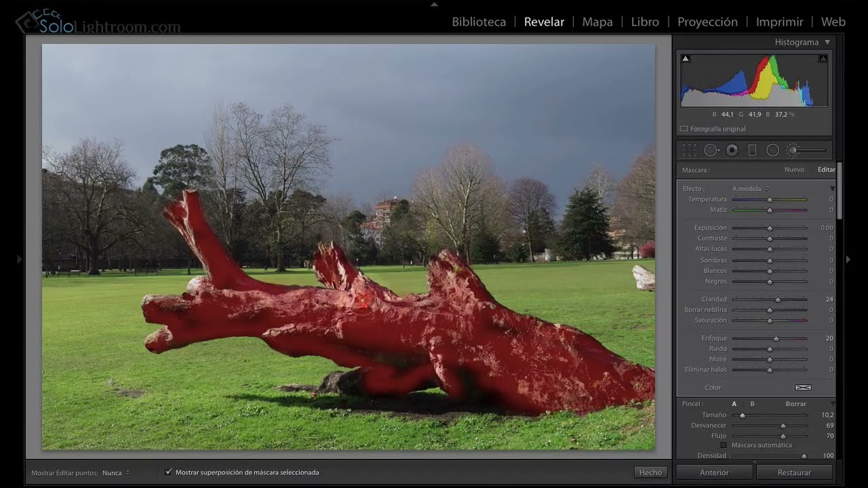
Task: Click the Flujo slider handle
Action: coord(783,436)
